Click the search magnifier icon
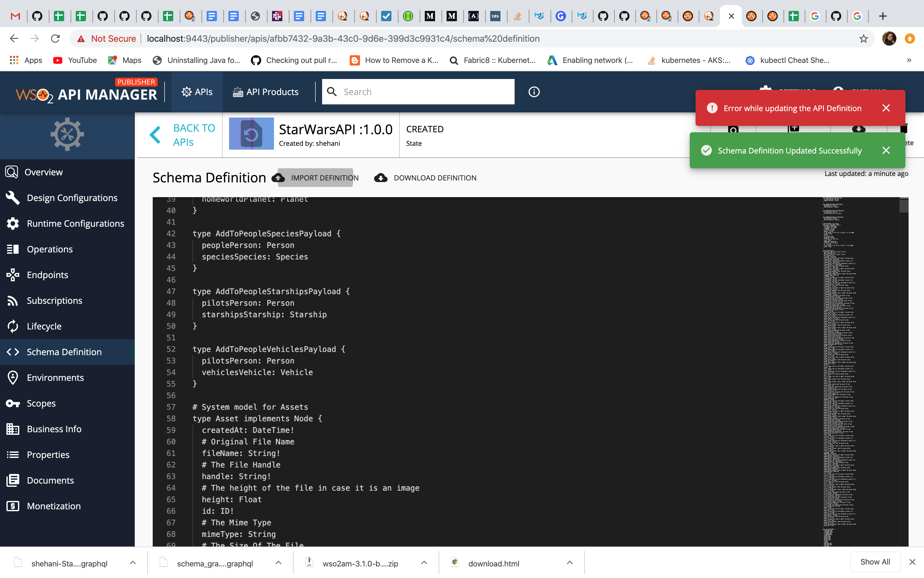Viewport: 924px width, 578px height. pos(332,92)
